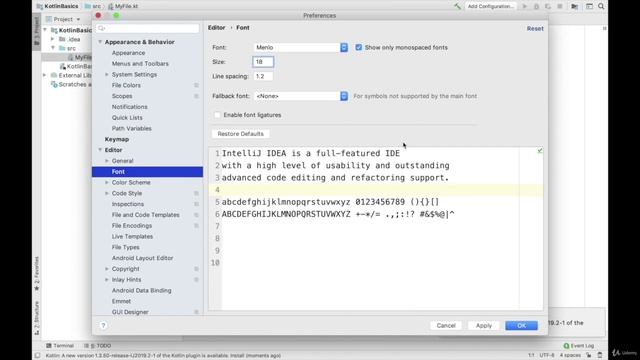The height and width of the screenshot is (360, 640).
Task: Expand the Code Style node
Action: pyautogui.click(x=107, y=193)
